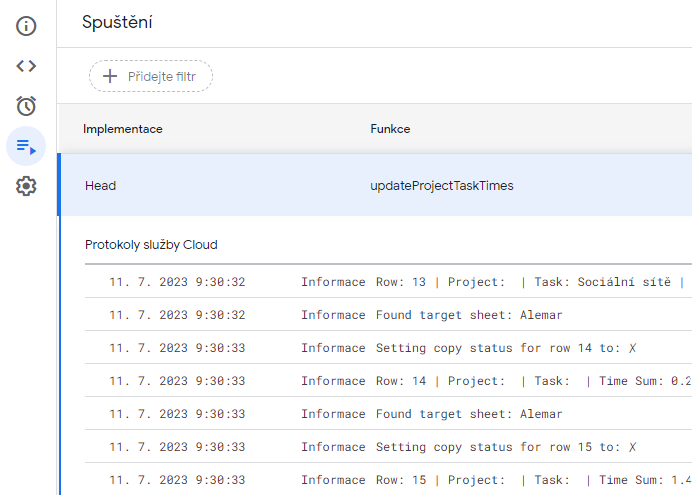
Task: Select second Found target sheet Alemar log
Action: (x=388, y=414)
